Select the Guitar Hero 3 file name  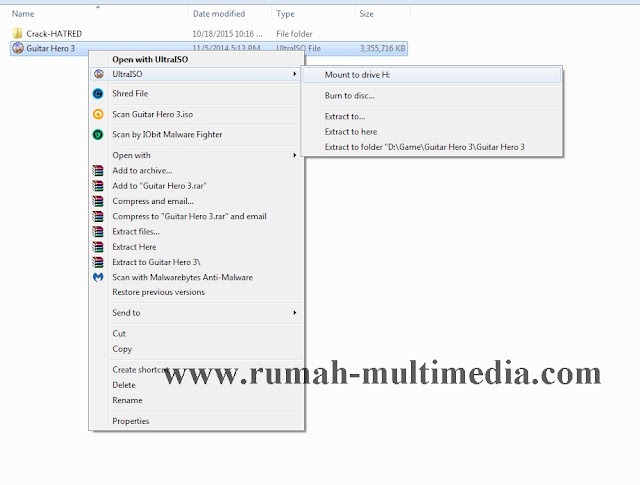point(51,48)
